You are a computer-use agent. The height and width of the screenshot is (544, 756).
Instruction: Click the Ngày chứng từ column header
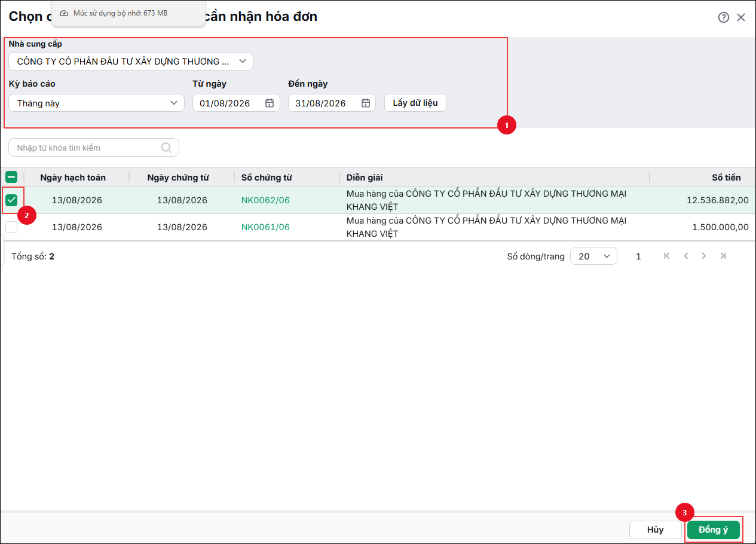pyautogui.click(x=178, y=178)
